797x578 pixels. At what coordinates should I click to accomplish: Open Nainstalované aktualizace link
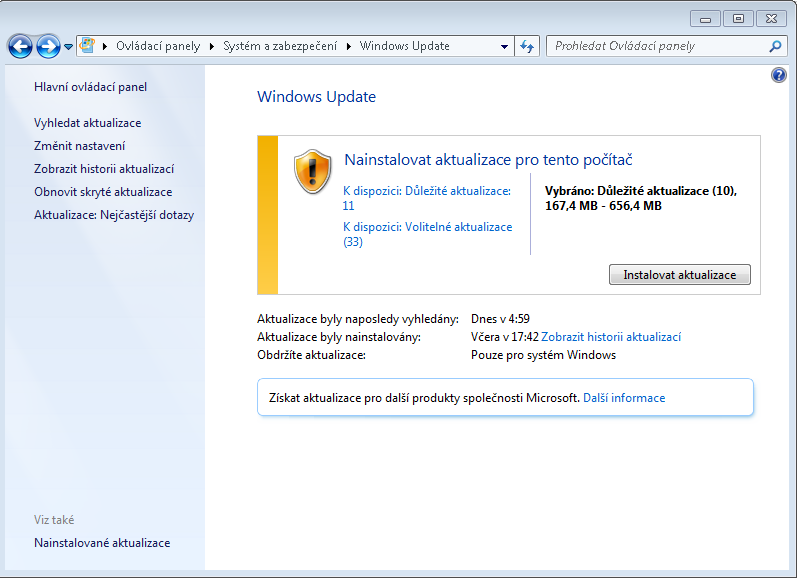tap(102, 543)
